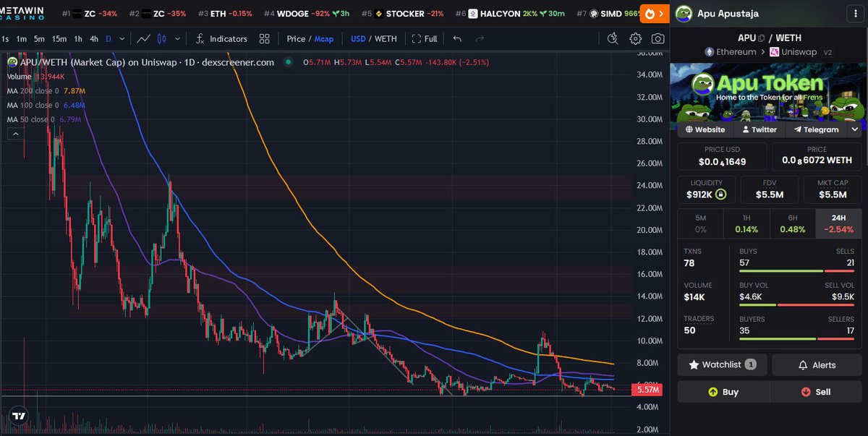Select the candlestick chart type icon
This screenshot has width=868, height=436.
point(162,38)
